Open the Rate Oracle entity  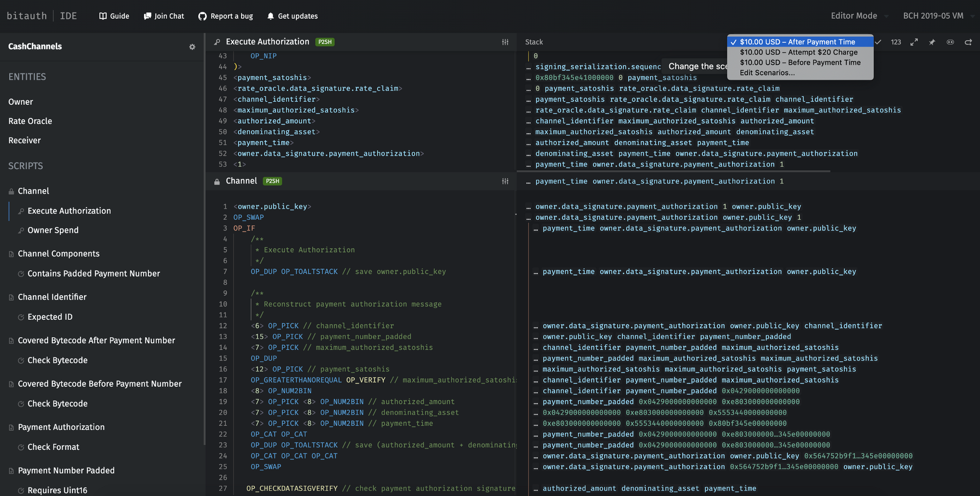click(30, 121)
